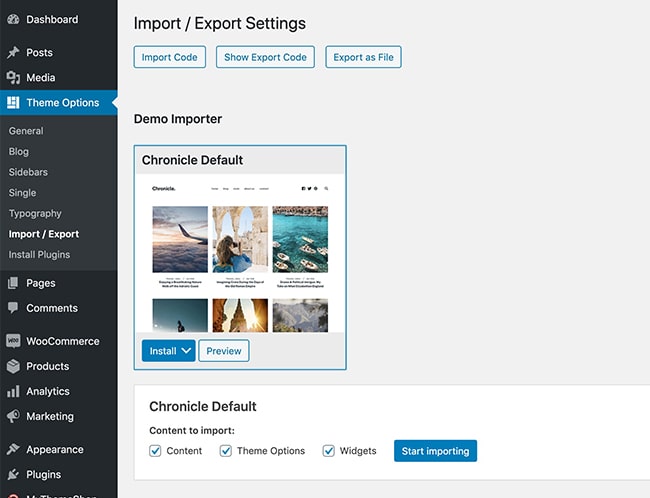The image size is (650, 498).
Task: Click the Media camera-note icon
Action: click(13, 78)
